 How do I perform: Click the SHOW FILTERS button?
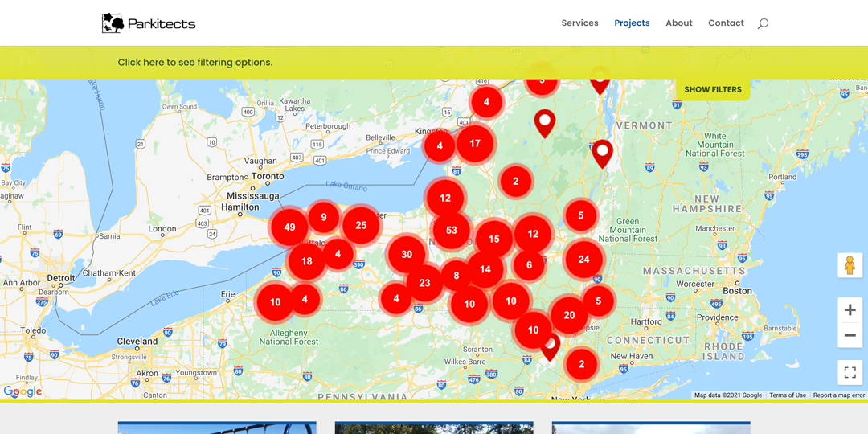(713, 89)
